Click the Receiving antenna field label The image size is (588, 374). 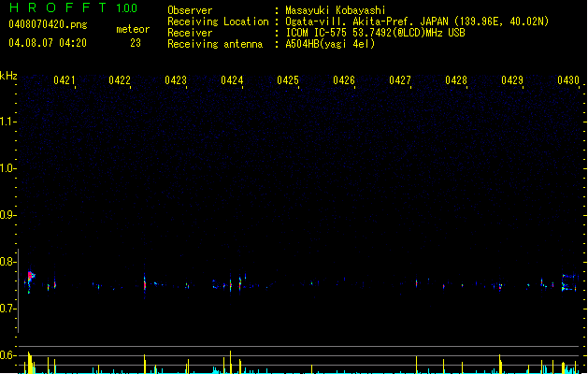click(x=215, y=44)
